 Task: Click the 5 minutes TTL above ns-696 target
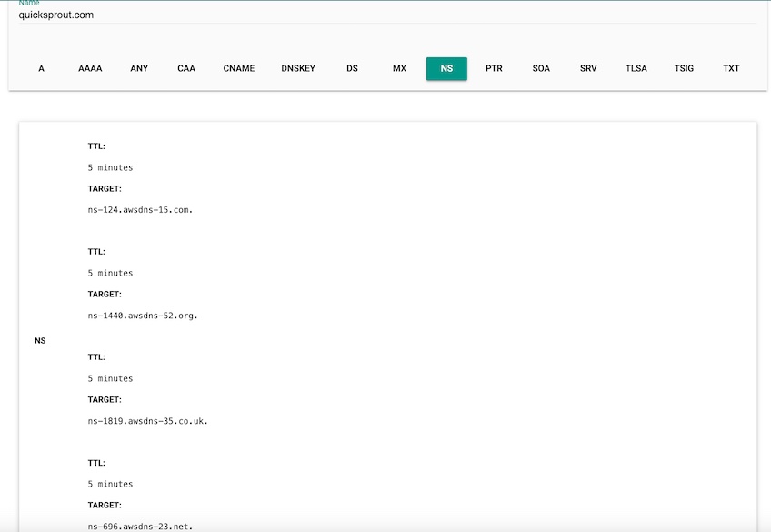coord(110,485)
